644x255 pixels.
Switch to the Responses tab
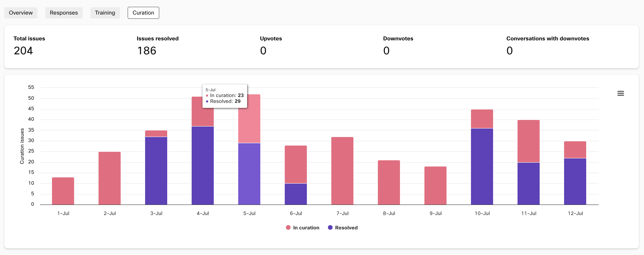(x=64, y=13)
